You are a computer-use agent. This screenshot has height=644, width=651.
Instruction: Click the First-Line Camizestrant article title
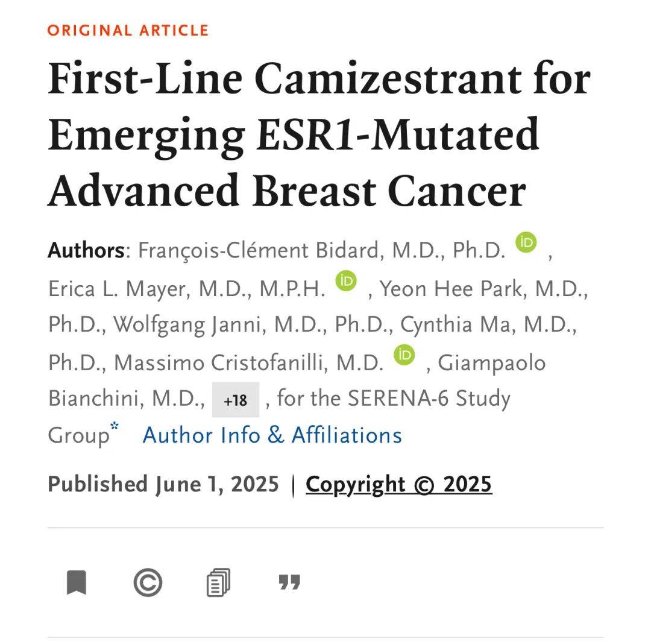(x=319, y=134)
